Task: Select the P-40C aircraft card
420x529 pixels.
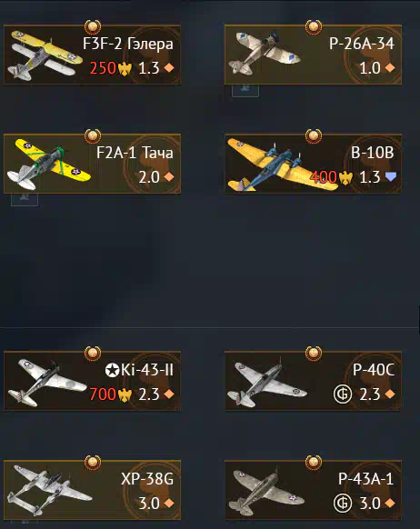Action: click(x=313, y=381)
